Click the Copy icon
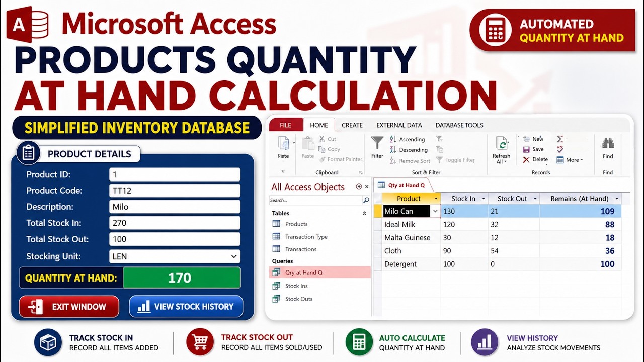Screen dimensions: 644x362 [x=322, y=149]
